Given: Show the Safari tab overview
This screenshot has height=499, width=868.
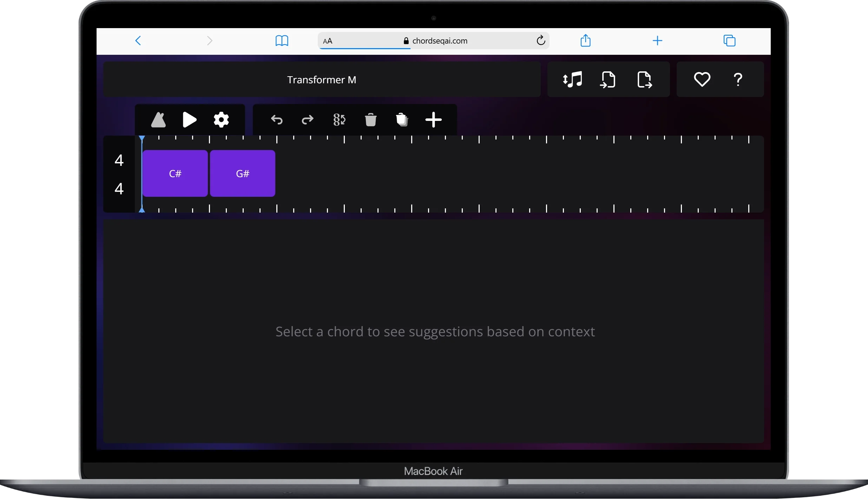Looking at the screenshot, I should [x=729, y=41].
